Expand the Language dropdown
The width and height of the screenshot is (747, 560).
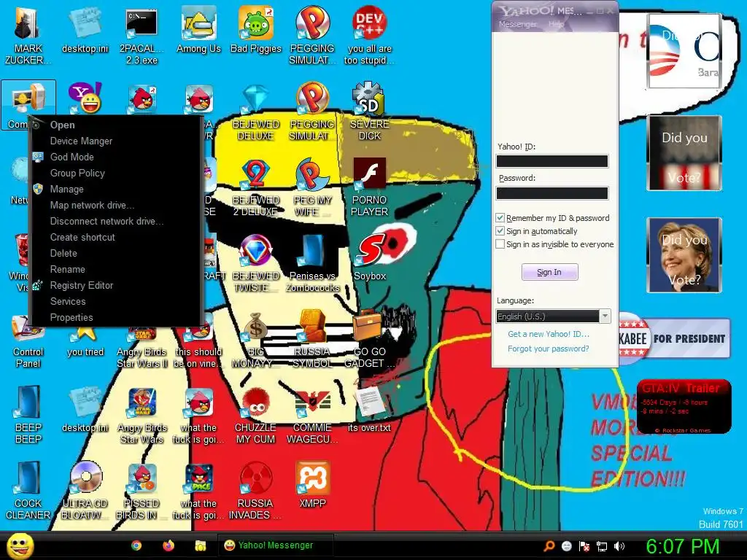(605, 316)
